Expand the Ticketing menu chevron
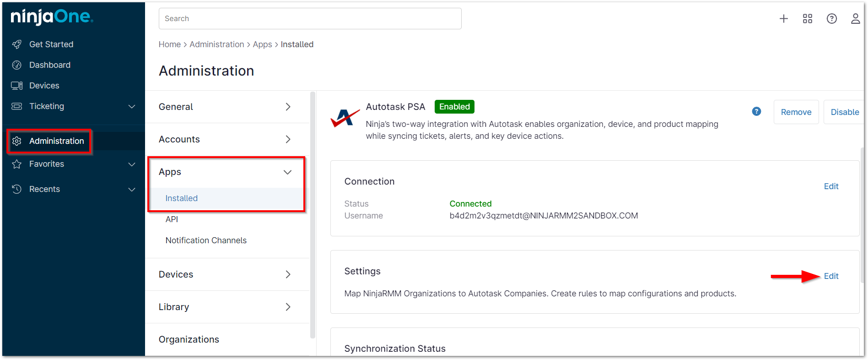Viewport: 868px width, 360px height. click(132, 107)
